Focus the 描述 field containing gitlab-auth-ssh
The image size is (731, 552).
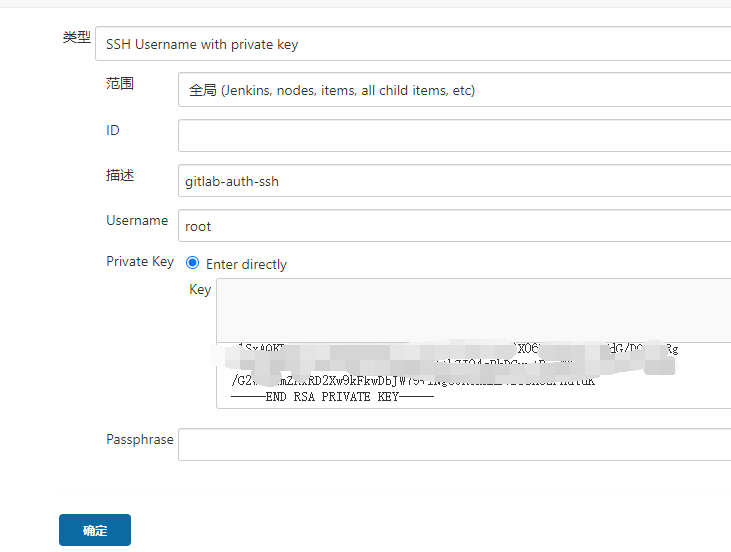point(454,181)
